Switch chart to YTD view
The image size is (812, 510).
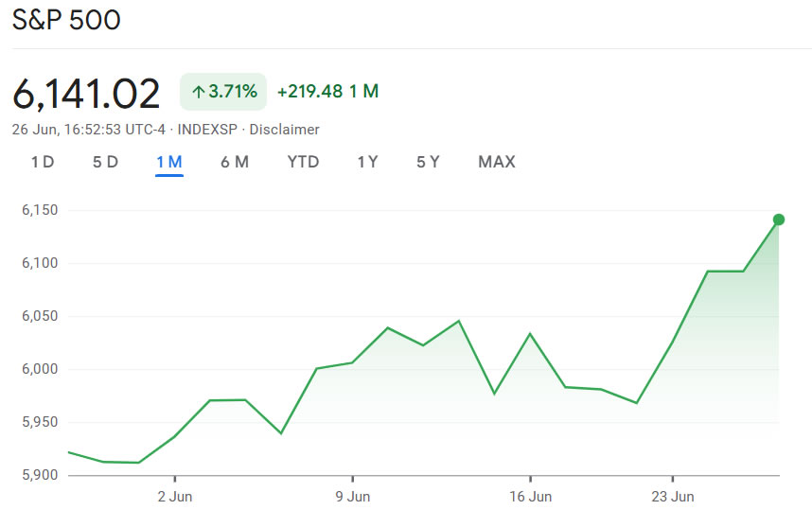click(x=303, y=162)
